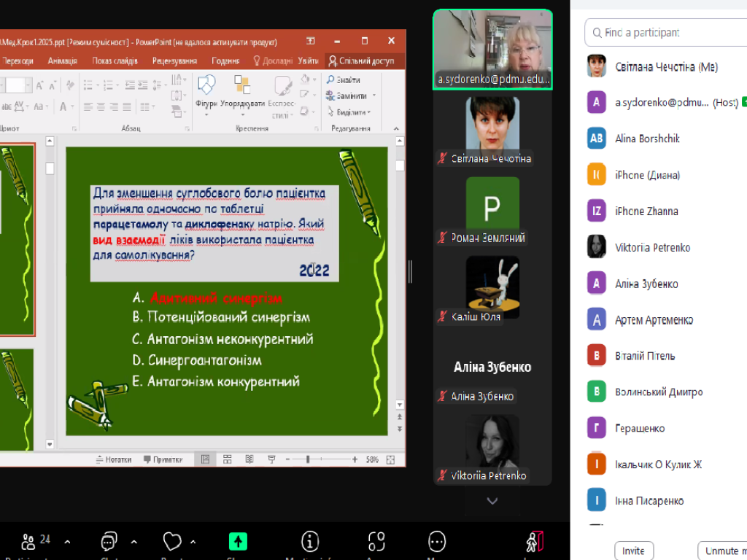Open the Експрес-стилі quick styles dropdown

282,95
